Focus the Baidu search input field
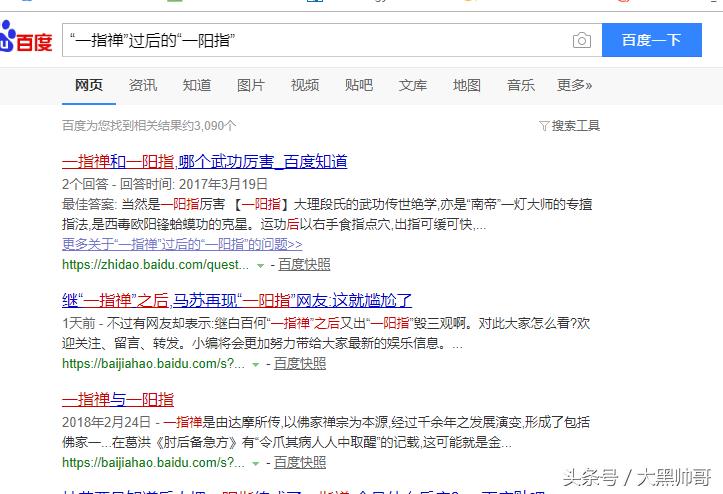Image resolution: width=723 pixels, height=494 pixels. [332, 40]
